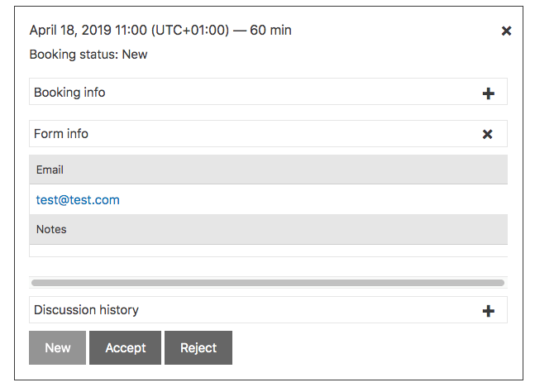This screenshot has width=535, height=392.
Task: Collapse Form info with its X icon
Action: (x=487, y=134)
